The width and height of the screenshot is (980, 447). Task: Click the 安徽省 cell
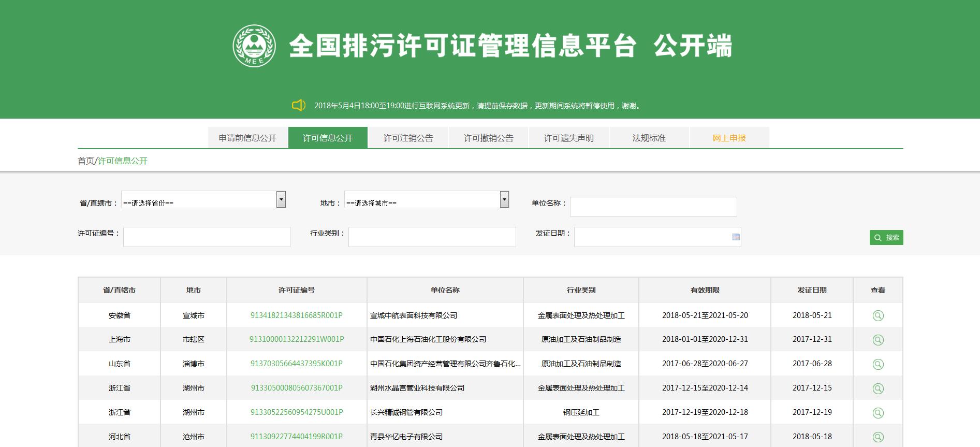point(120,315)
